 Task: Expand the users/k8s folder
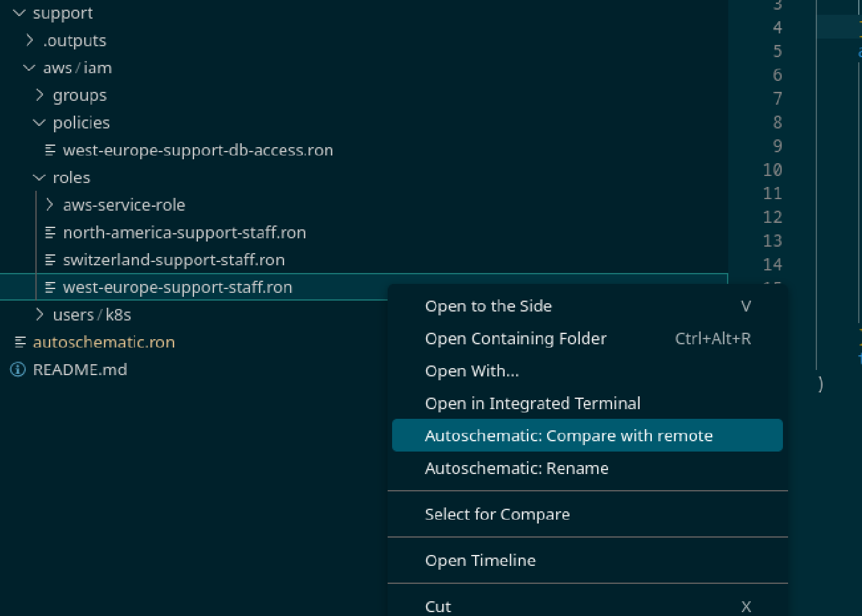[40, 315]
